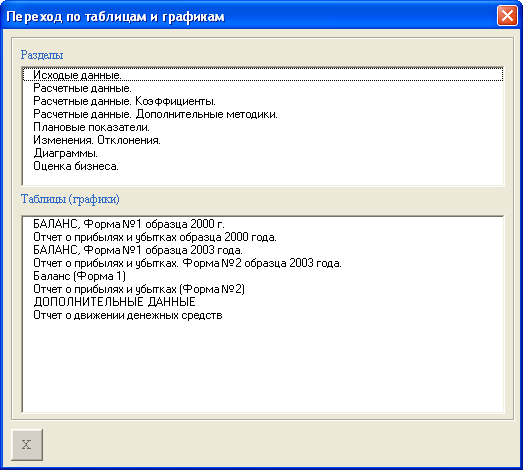The width and height of the screenshot is (523, 470).
Task: Choose 'Расчетные данные. Коэффициенты.' section
Action: [x=263, y=101]
